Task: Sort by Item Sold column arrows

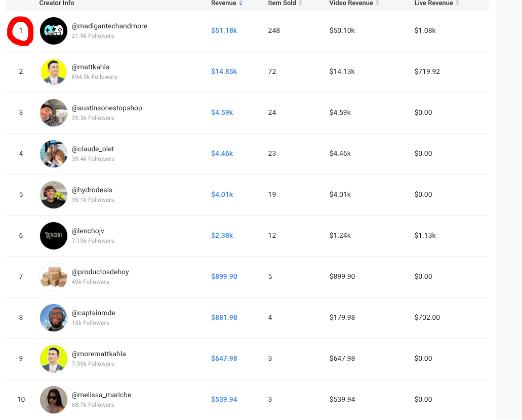Action: (300, 3)
